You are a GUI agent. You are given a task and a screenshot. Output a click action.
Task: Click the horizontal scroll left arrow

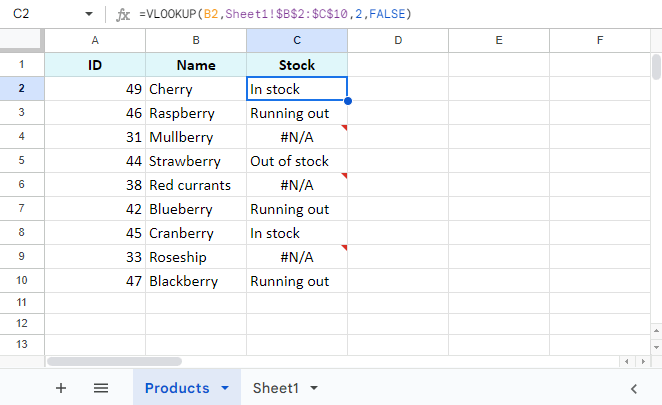(x=627, y=361)
